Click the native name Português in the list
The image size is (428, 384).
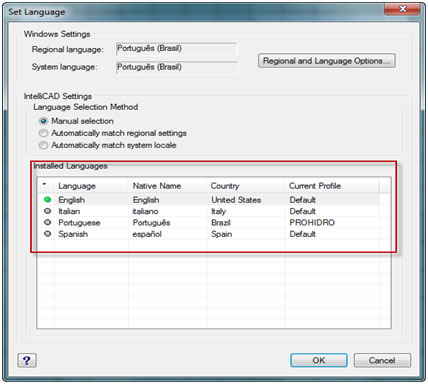151,223
